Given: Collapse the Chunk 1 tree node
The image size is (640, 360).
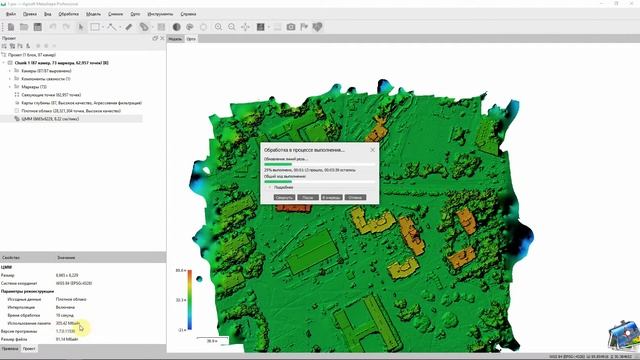Looking at the screenshot, I should click(x=4, y=63).
